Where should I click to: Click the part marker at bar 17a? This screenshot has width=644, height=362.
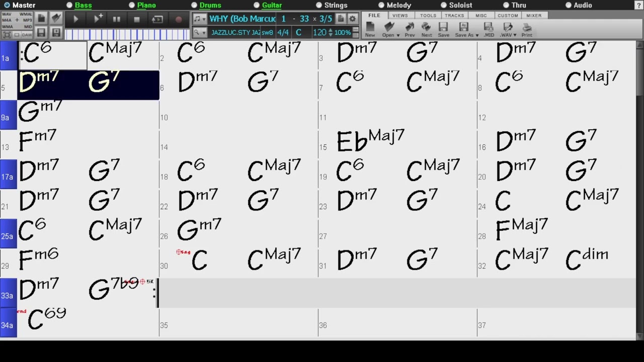tap(8, 174)
